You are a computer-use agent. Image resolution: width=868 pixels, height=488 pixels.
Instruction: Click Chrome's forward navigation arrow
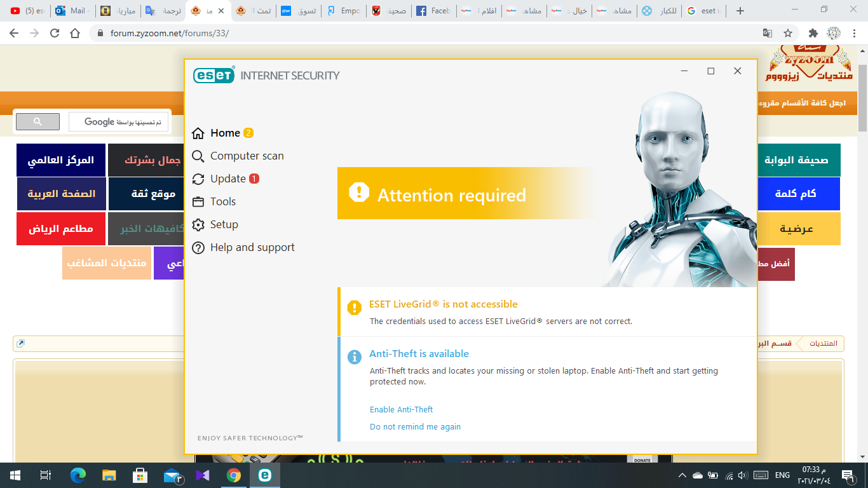(34, 33)
